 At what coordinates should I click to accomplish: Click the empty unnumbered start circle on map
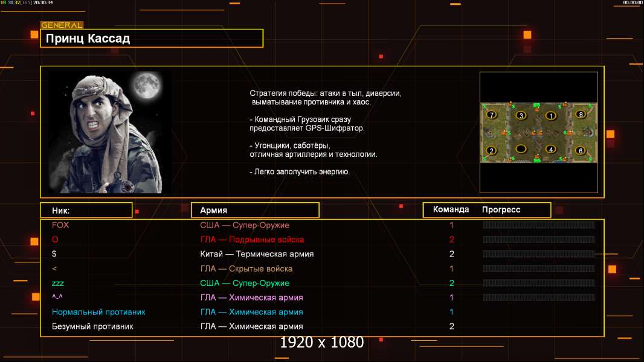pyautogui.click(x=521, y=148)
